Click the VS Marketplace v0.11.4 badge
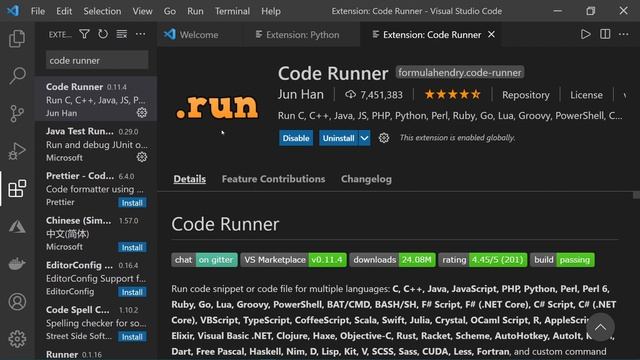The height and width of the screenshot is (360, 640). click(293, 260)
